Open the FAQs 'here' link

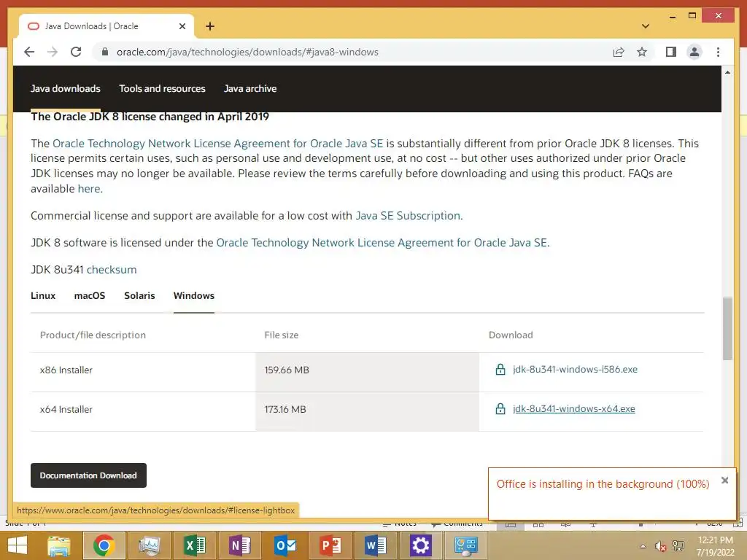point(88,189)
